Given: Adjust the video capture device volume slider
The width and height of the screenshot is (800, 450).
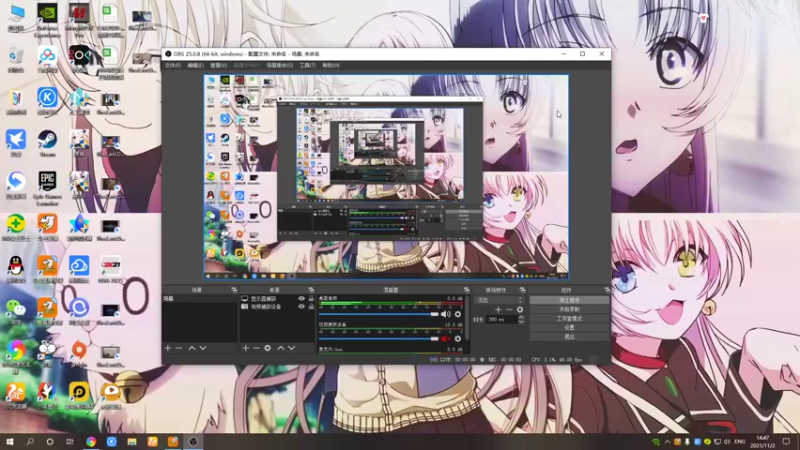Looking at the screenshot, I should [379, 339].
